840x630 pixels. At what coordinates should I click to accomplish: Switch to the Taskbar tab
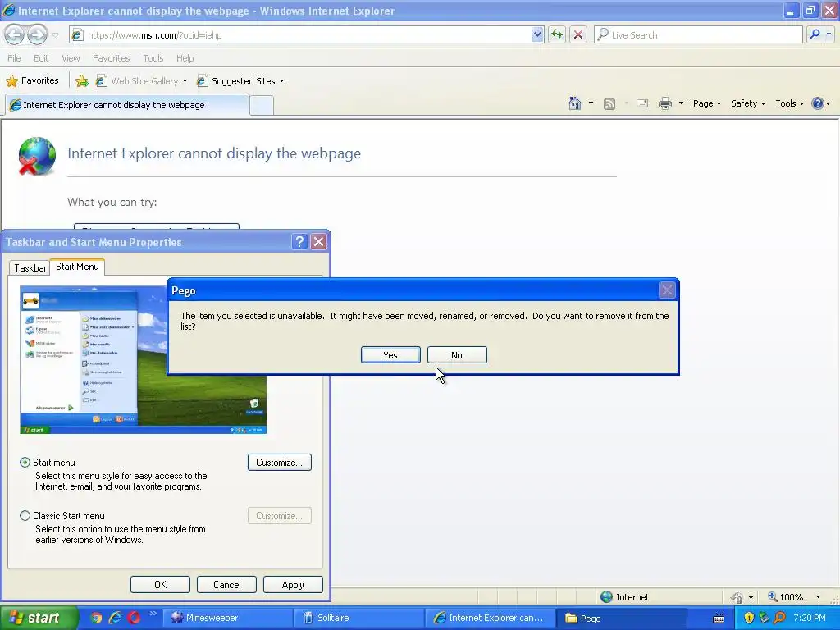coord(30,268)
